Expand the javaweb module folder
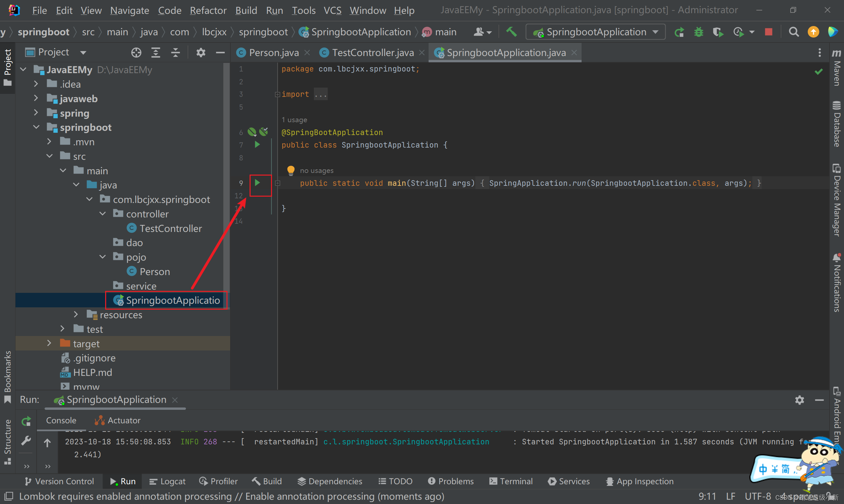This screenshot has width=844, height=504. 36,98
